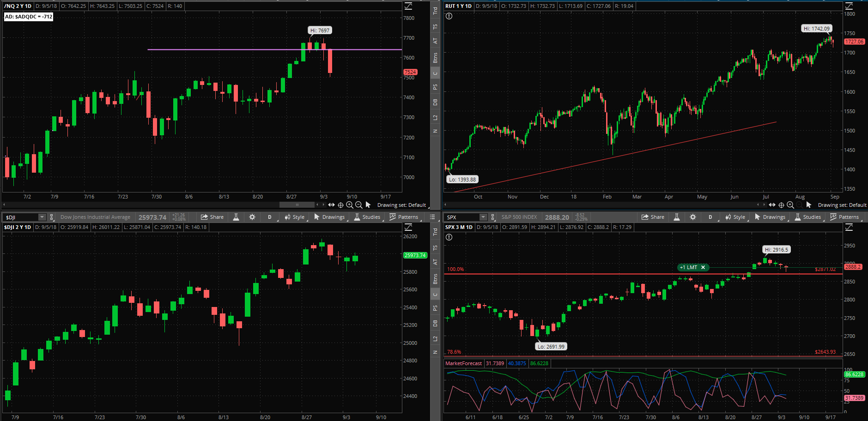Click the MarketForecast study label

tap(463, 363)
